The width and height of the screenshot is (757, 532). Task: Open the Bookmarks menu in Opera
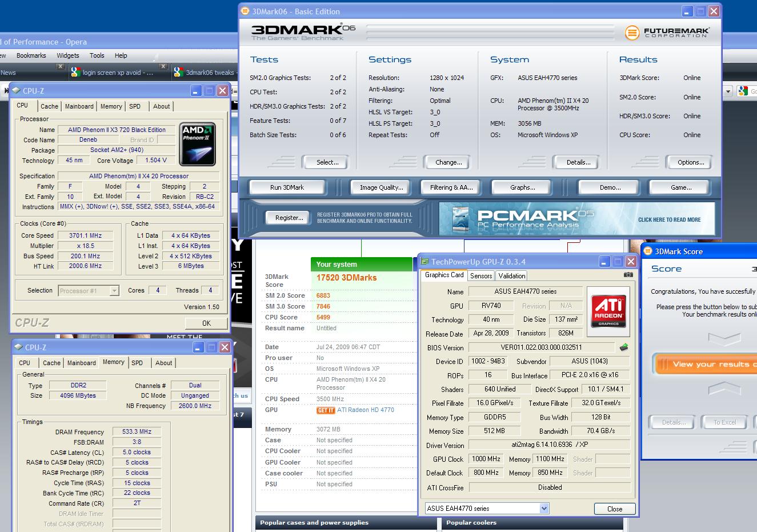pos(31,55)
